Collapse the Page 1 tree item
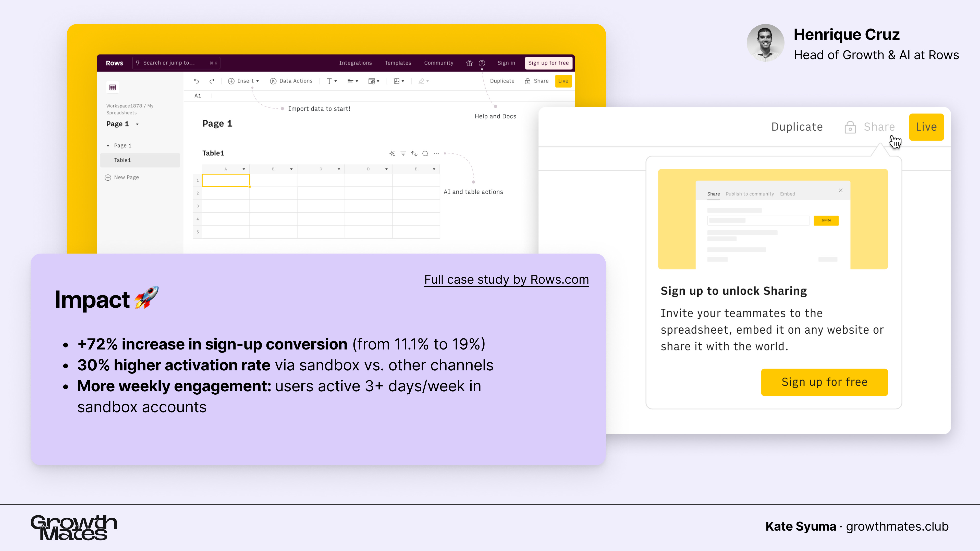 [108, 146]
